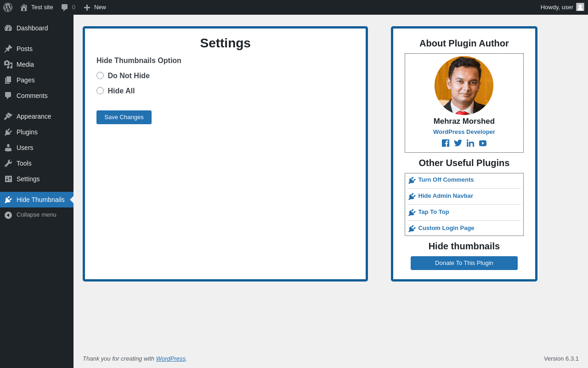Click Mehraz Morshed's profile photo
588x368 pixels.
click(x=464, y=86)
